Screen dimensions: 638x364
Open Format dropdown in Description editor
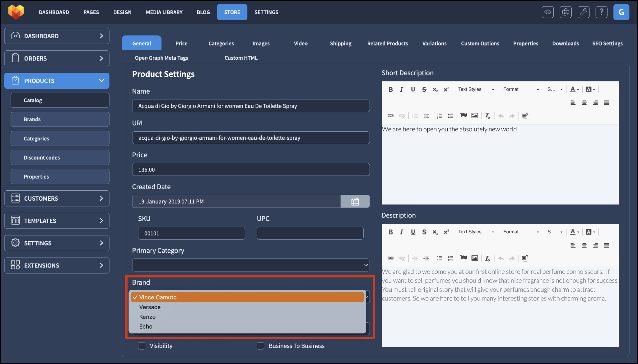(x=521, y=232)
